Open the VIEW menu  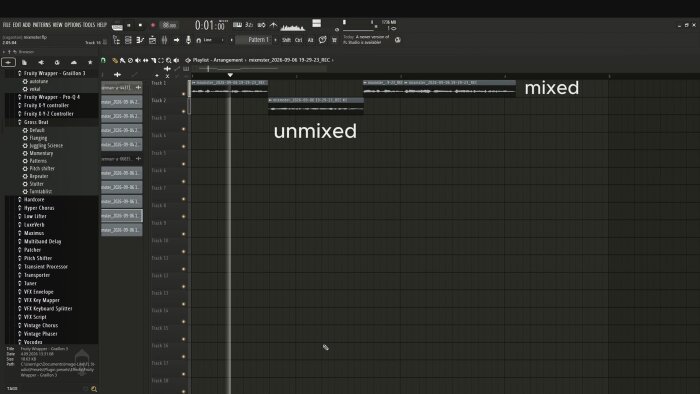coord(58,25)
